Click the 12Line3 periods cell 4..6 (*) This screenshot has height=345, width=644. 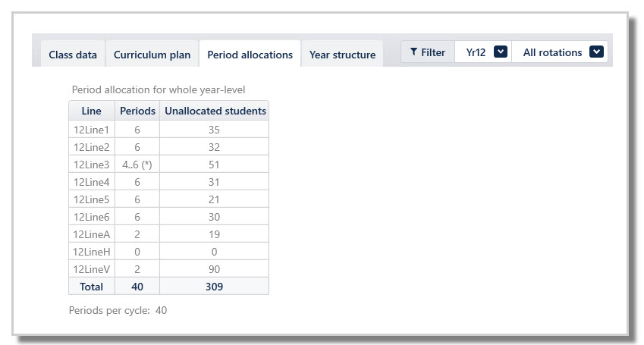click(137, 165)
